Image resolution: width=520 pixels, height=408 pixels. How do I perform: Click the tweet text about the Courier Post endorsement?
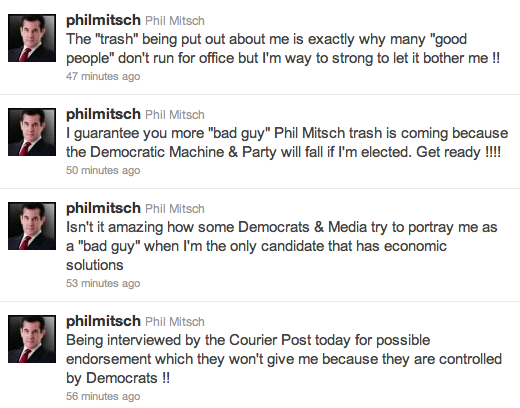tap(284, 359)
